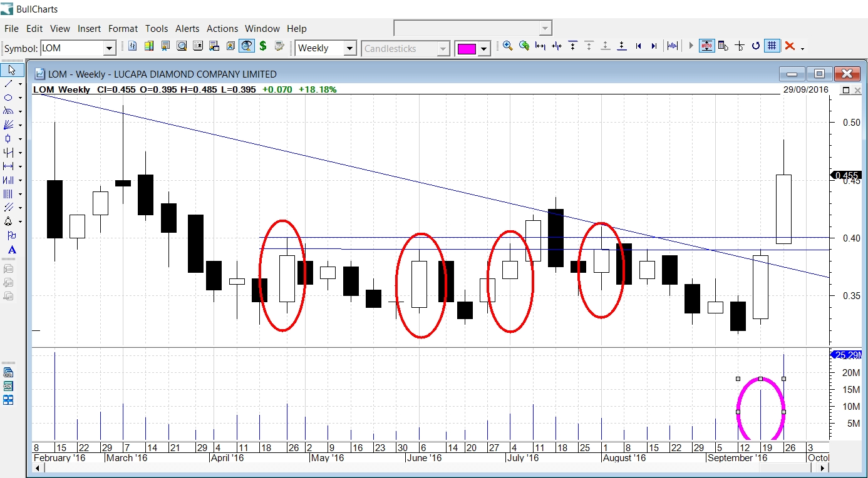Open the Format menu
Image resolution: width=868 pixels, height=478 pixels.
click(x=123, y=29)
